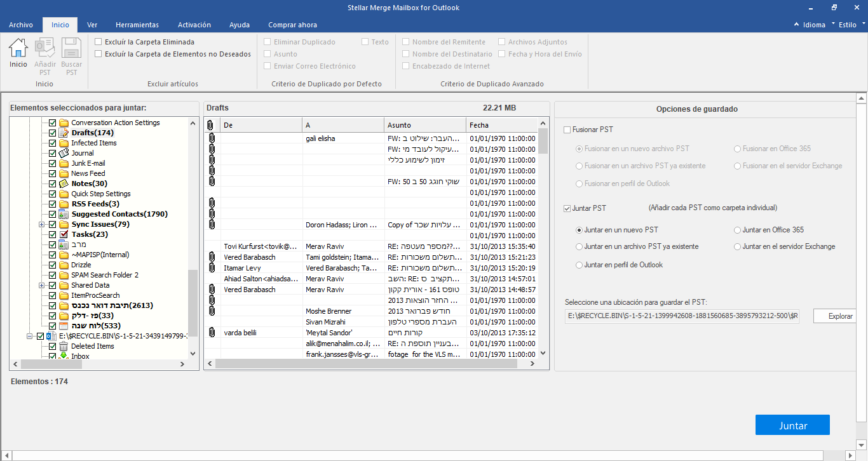Select Juntar en un nuevo PST radio
868x461 pixels.
579,230
